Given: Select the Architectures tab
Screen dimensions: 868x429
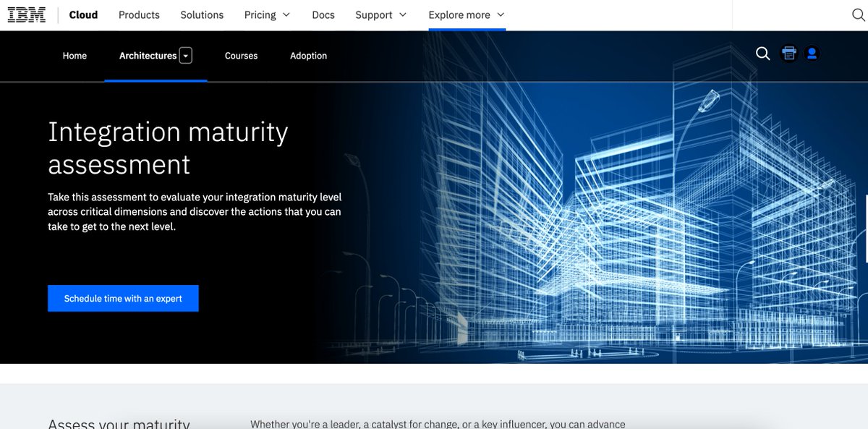Looking at the screenshot, I should point(148,56).
